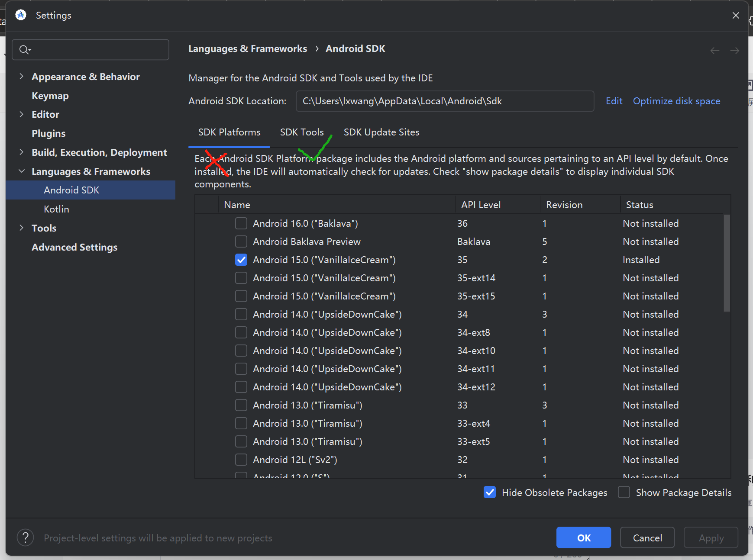Viewport: 753px width, 560px height.
Task: Click the Edit SDK location link
Action: pos(614,101)
